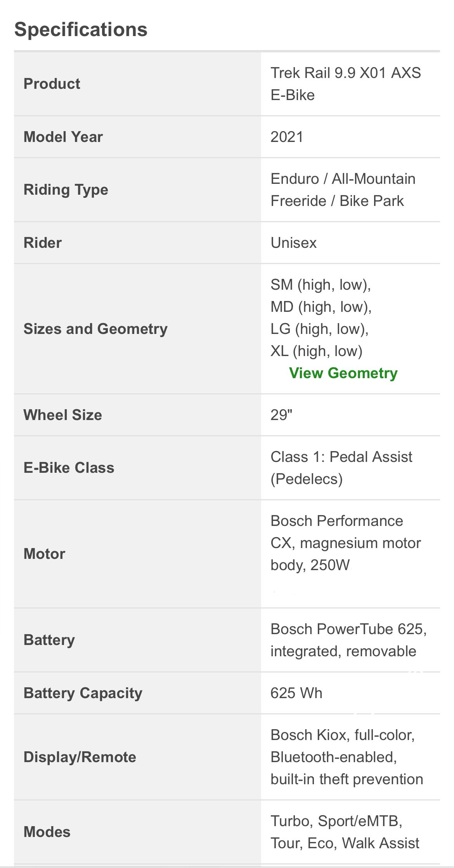Click the Specifications heading
Viewport: 454px width, 868px height.
81,29
